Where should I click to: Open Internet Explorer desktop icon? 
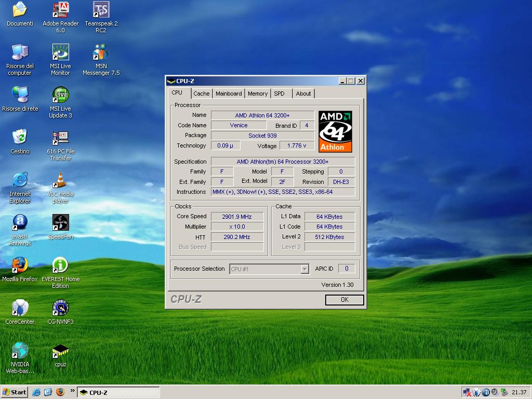click(x=20, y=188)
